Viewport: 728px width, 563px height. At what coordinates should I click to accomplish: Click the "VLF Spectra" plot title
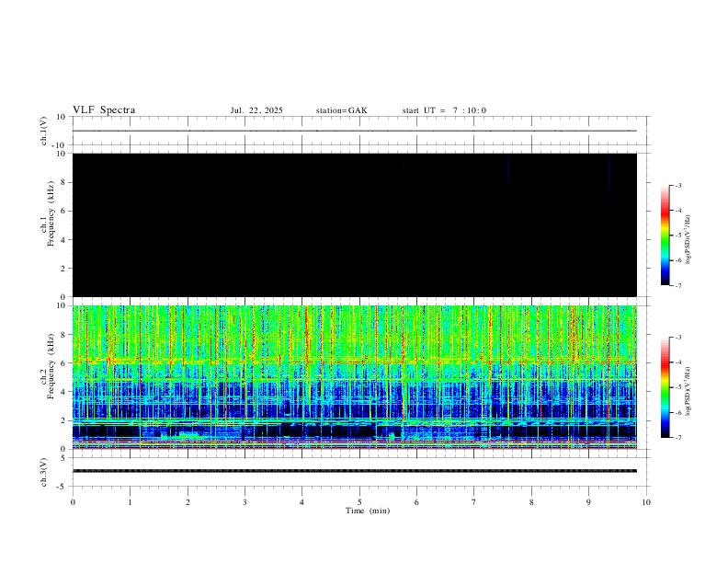[x=104, y=110]
